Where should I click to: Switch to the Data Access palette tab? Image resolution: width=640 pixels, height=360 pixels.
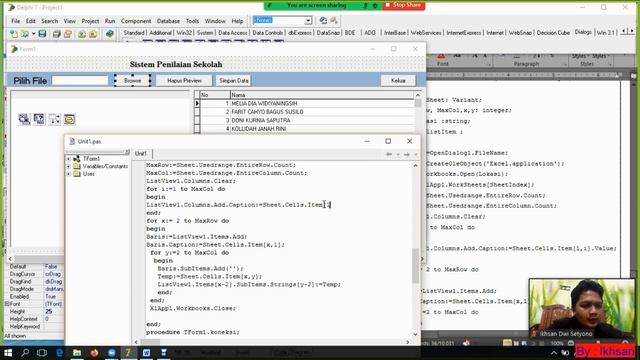click(233, 33)
